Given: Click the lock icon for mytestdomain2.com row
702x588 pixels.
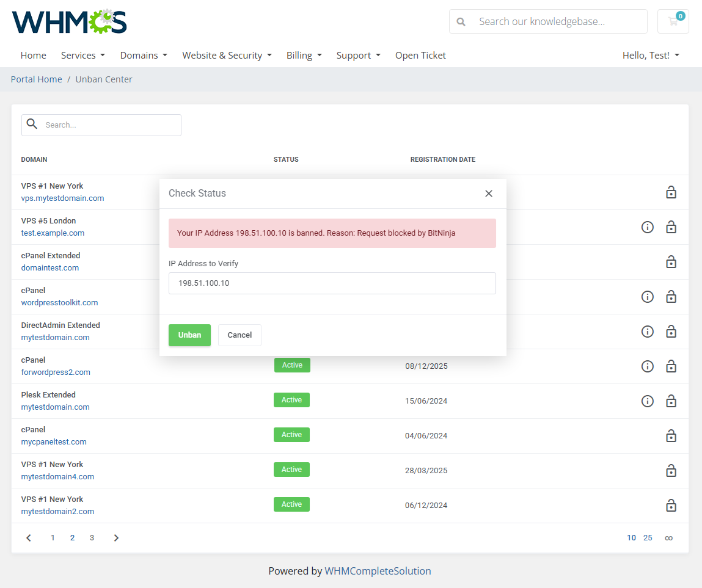Looking at the screenshot, I should (671, 506).
